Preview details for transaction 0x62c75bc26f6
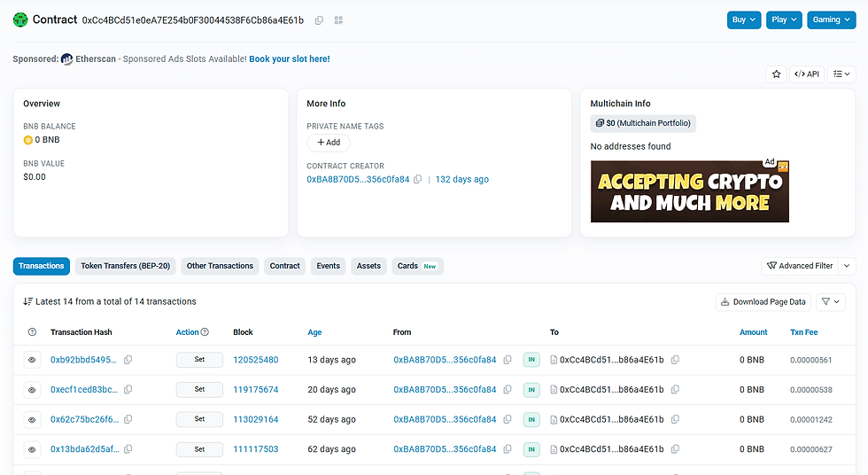Viewport: 868px width, 475px height. (x=32, y=420)
